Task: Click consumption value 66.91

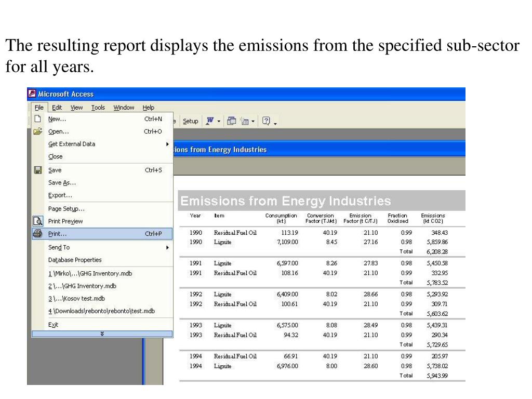Action: point(291,356)
